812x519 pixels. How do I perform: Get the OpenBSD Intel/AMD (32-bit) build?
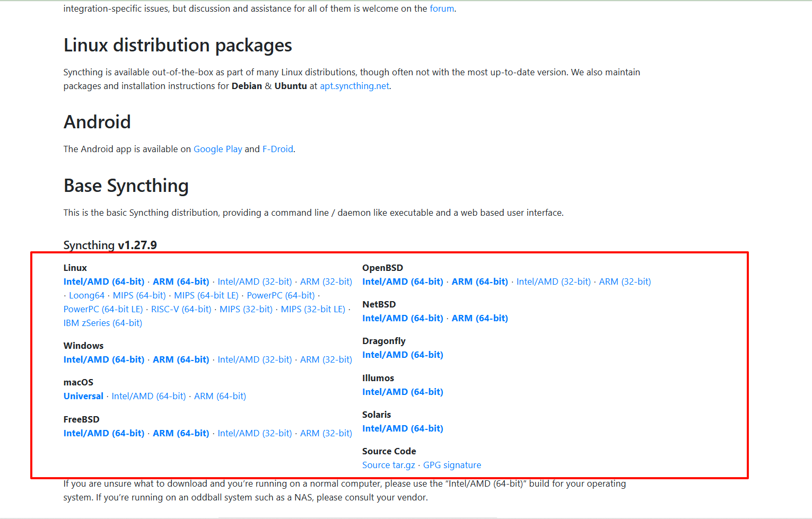coord(554,282)
